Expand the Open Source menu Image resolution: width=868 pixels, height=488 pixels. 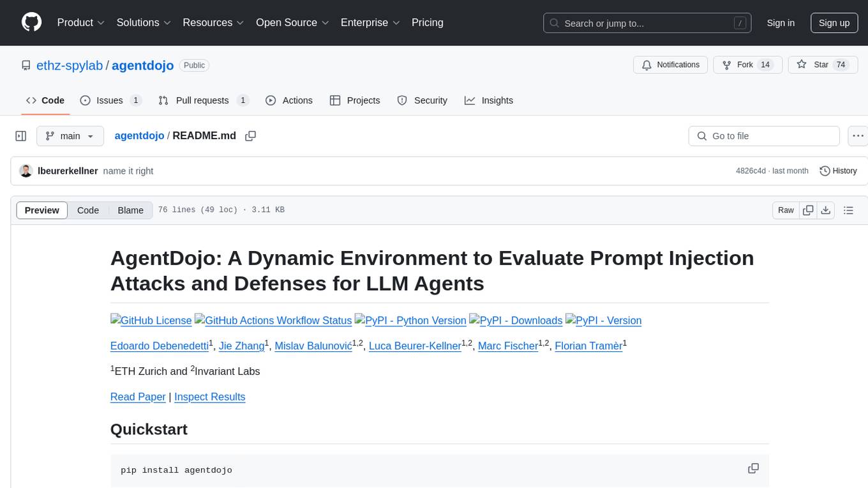(292, 22)
